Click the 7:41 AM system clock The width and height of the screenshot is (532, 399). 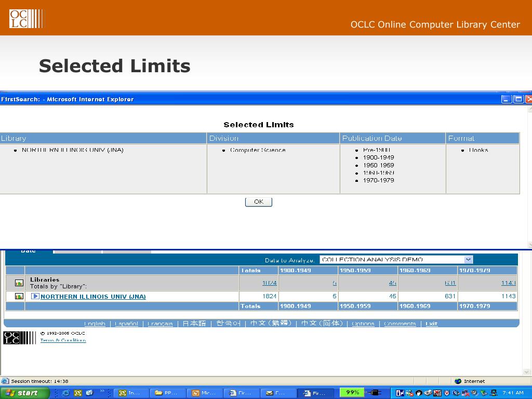tap(513, 393)
